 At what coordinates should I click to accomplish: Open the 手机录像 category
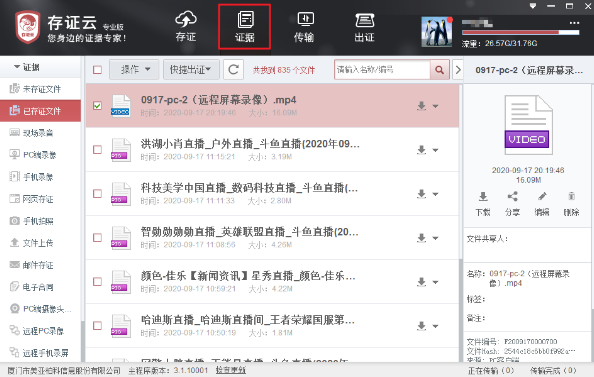(41, 177)
